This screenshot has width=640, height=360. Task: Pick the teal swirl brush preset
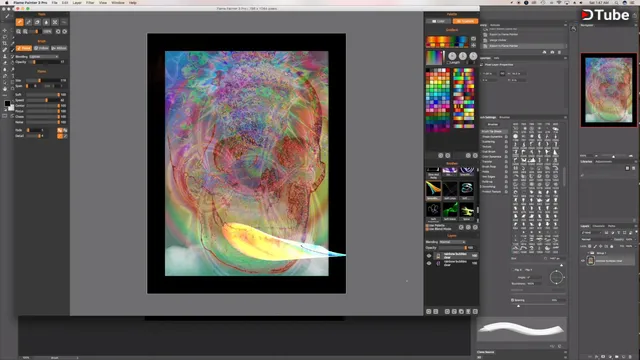[x=467, y=189]
